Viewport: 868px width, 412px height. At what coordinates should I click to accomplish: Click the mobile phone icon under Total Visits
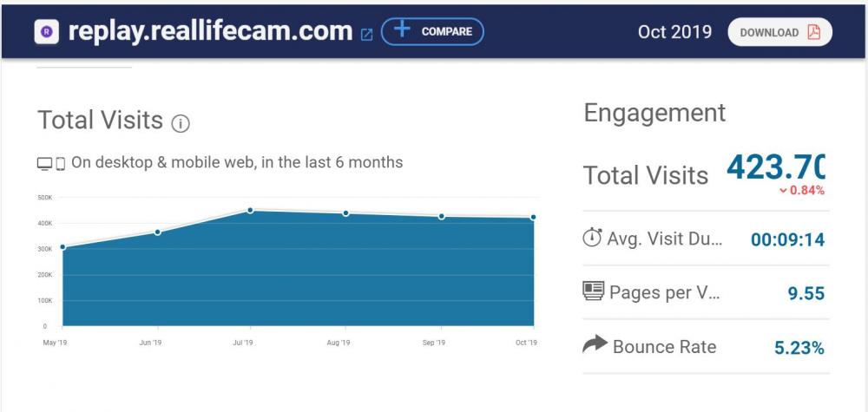click(61, 163)
